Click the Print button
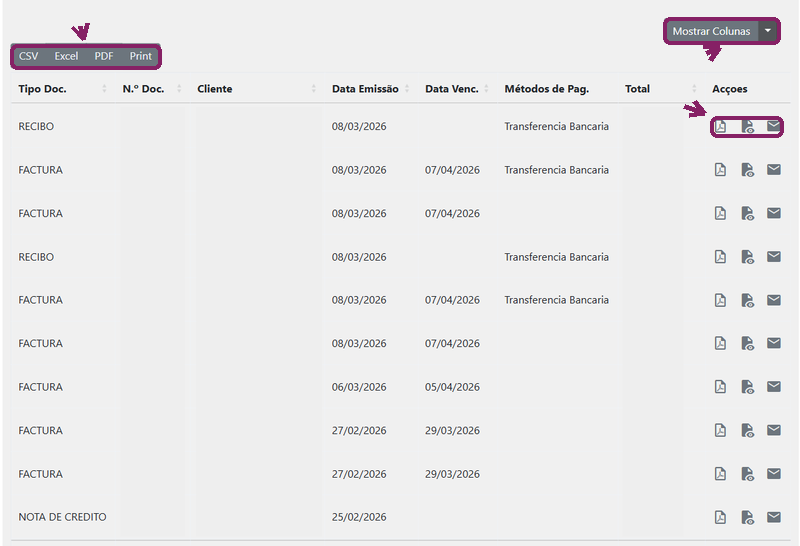Image resolution: width=800 pixels, height=546 pixels. (140, 56)
